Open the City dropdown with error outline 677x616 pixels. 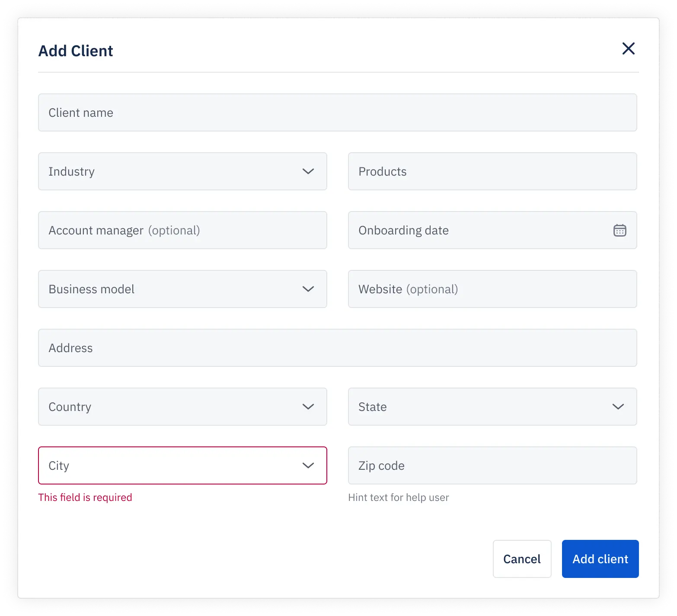[182, 465]
